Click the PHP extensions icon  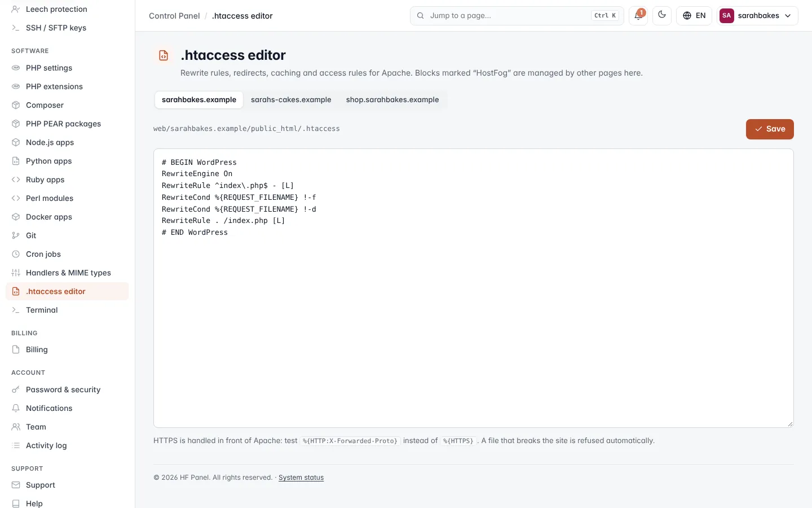(x=16, y=86)
